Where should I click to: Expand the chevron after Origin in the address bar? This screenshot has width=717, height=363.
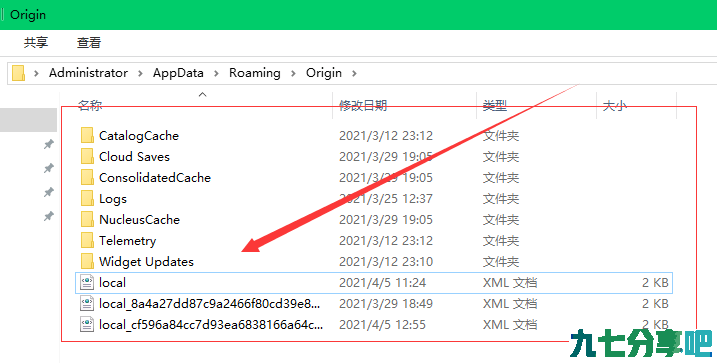[353, 73]
